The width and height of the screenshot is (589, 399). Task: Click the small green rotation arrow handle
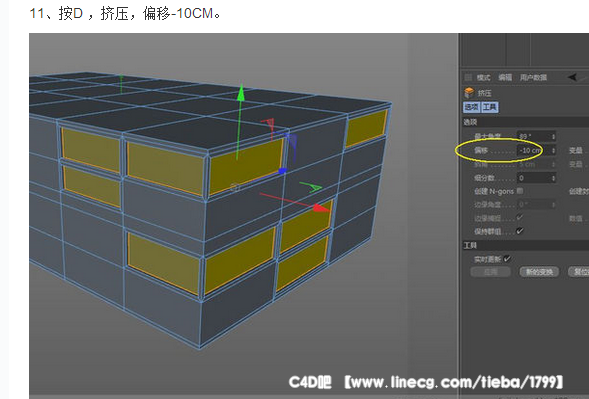click(x=311, y=187)
